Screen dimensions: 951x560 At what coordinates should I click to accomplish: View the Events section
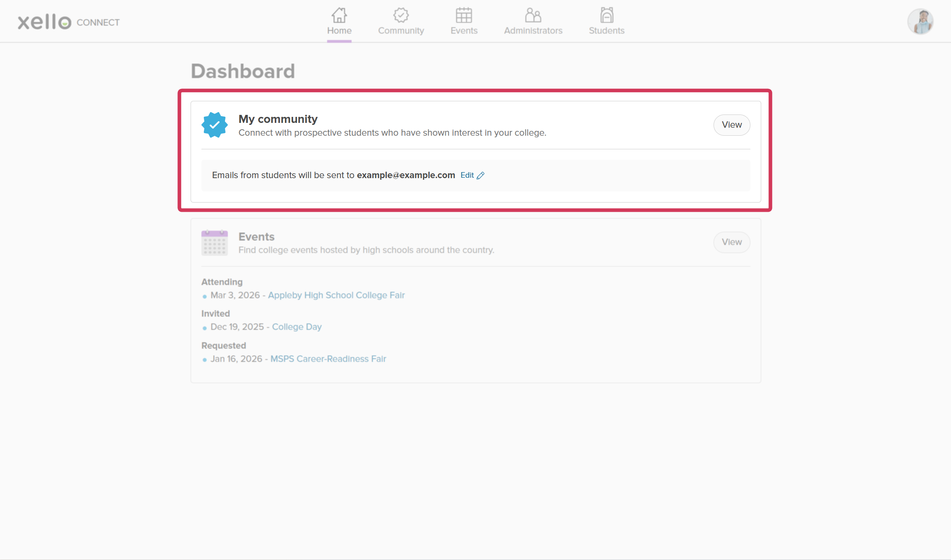(x=732, y=242)
